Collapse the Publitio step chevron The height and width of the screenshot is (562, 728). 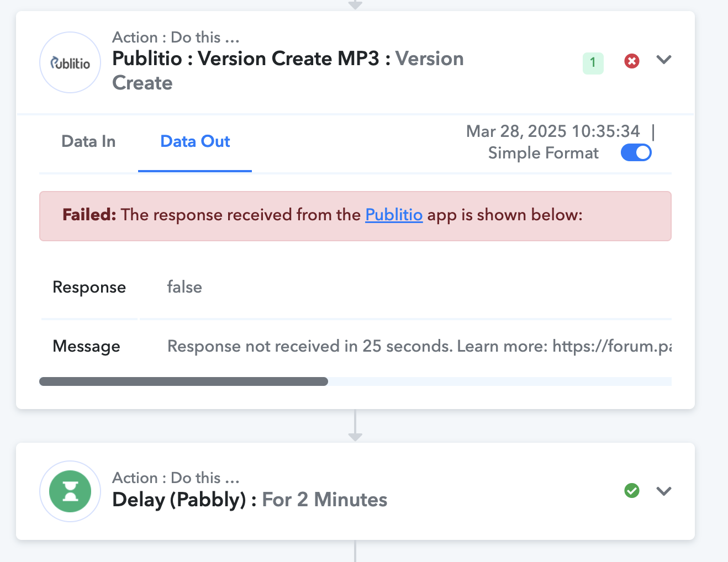coord(664,60)
